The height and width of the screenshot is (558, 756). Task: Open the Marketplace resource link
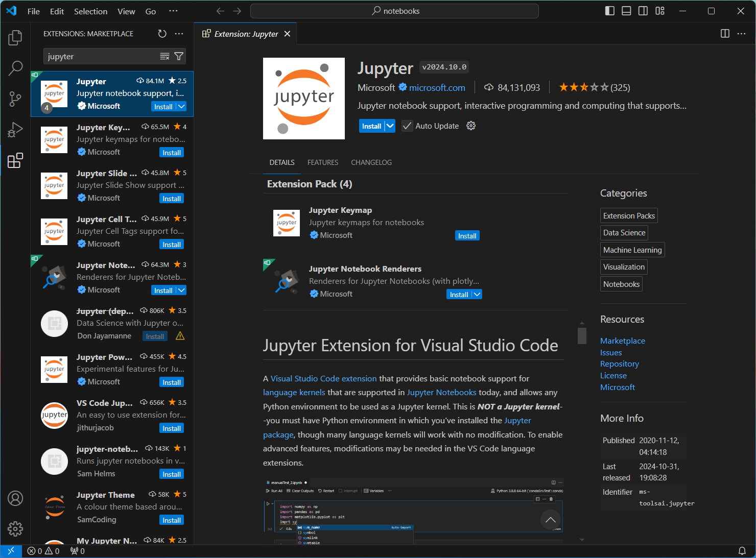click(623, 341)
